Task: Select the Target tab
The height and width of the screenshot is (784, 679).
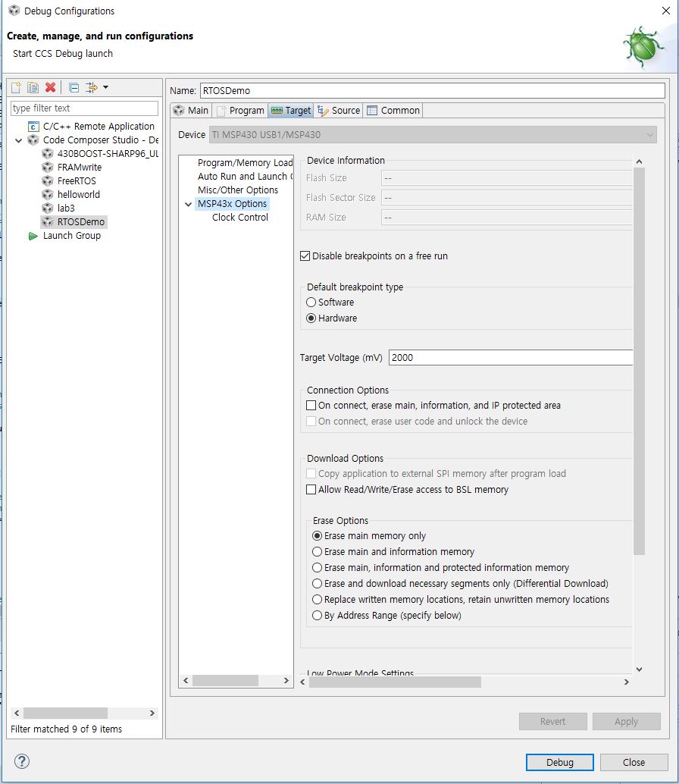Action: point(291,111)
